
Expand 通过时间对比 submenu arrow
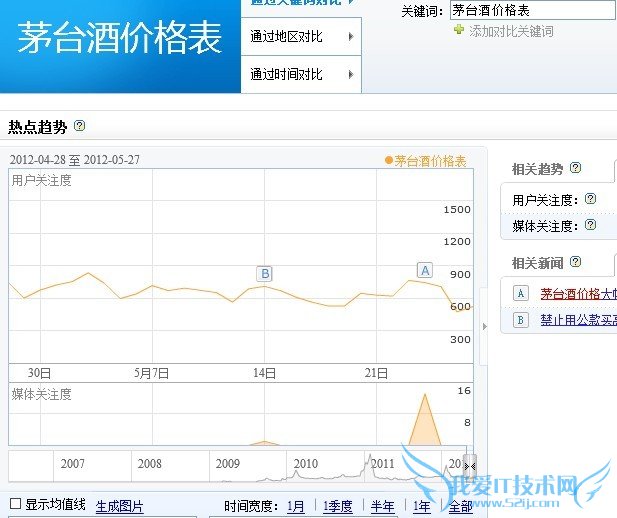click(351, 74)
